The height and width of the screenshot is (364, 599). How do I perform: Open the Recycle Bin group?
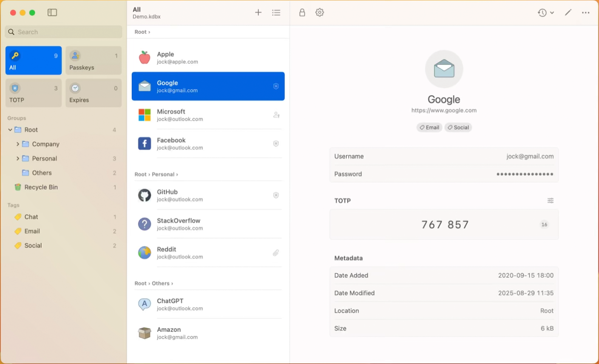pos(63,187)
